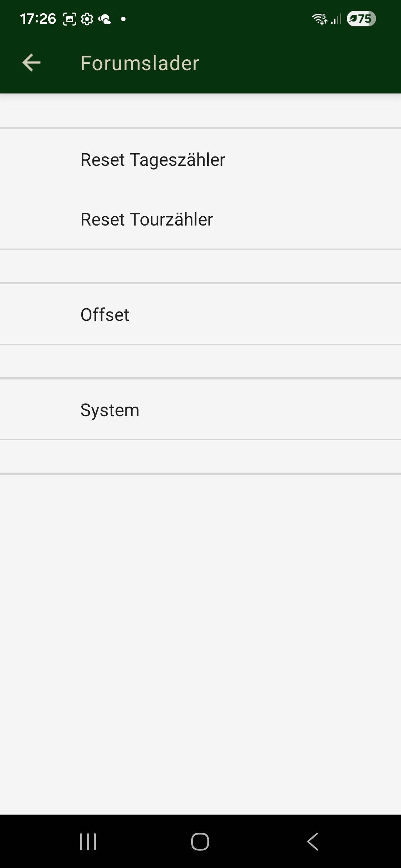Select Reset Tageszähler
401x868 pixels.
pos(153,160)
